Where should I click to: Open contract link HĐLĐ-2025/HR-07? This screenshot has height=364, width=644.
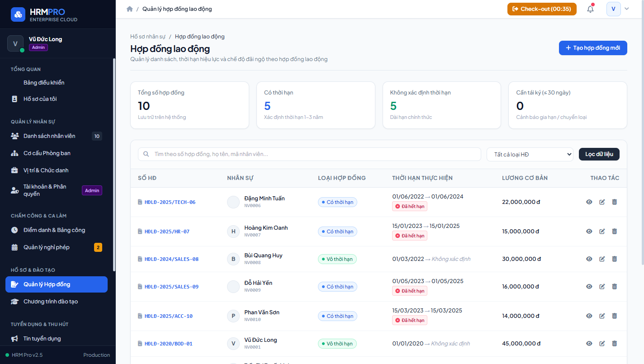pyautogui.click(x=167, y=232)
